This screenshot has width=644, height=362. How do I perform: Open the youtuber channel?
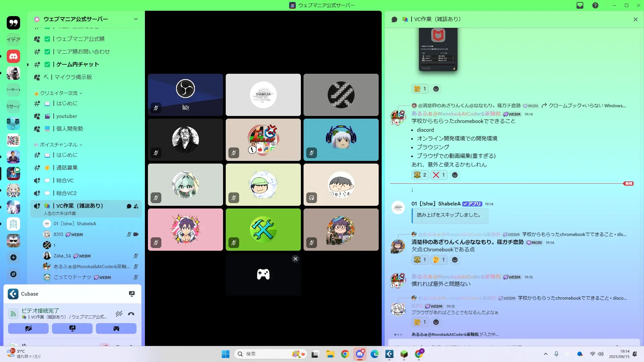pyautogui.click(x=67, y=116)
